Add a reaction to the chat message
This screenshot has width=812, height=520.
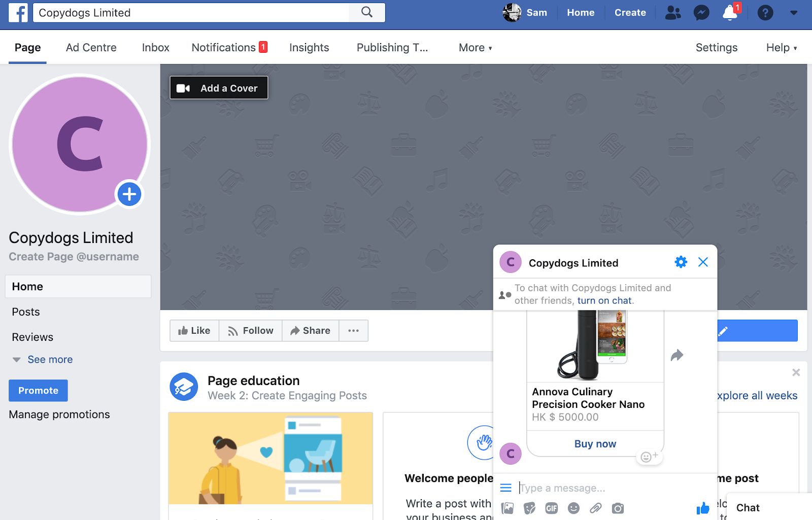(649, 457)
